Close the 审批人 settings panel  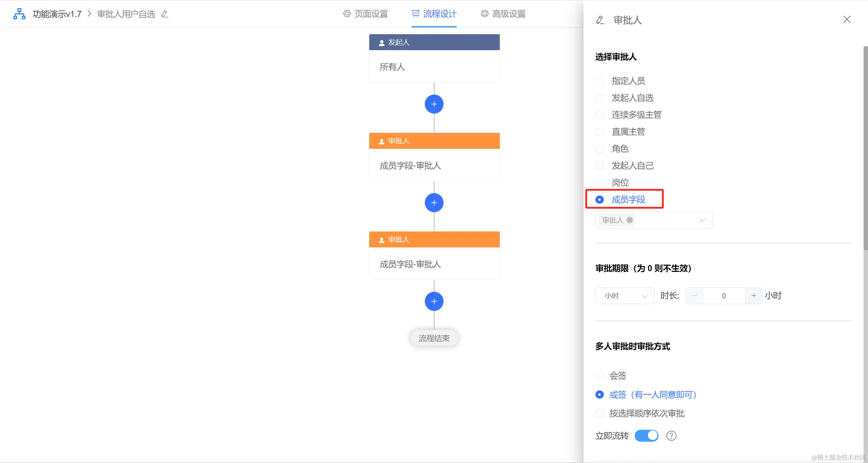pos(847,20)
